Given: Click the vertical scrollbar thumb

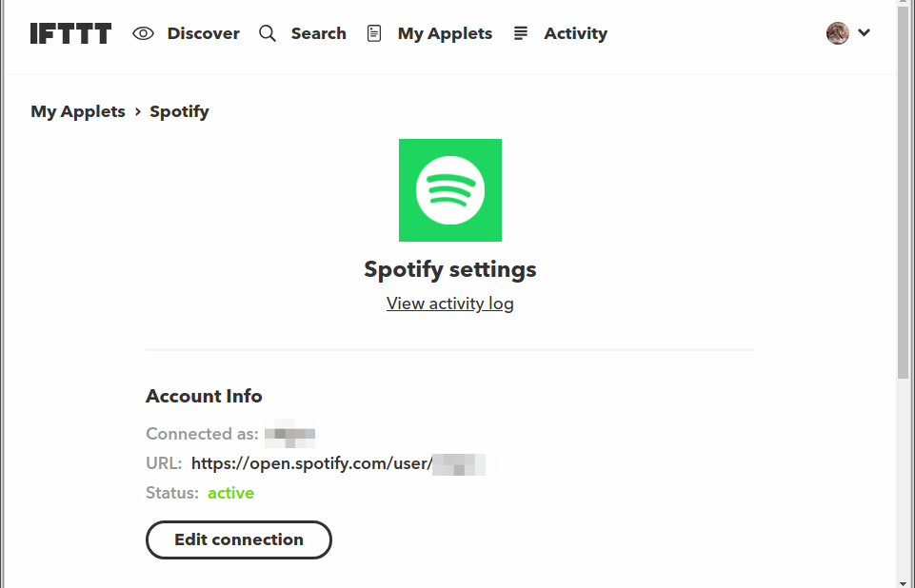Looking at the screenshot, I should (x=903, y=192).
